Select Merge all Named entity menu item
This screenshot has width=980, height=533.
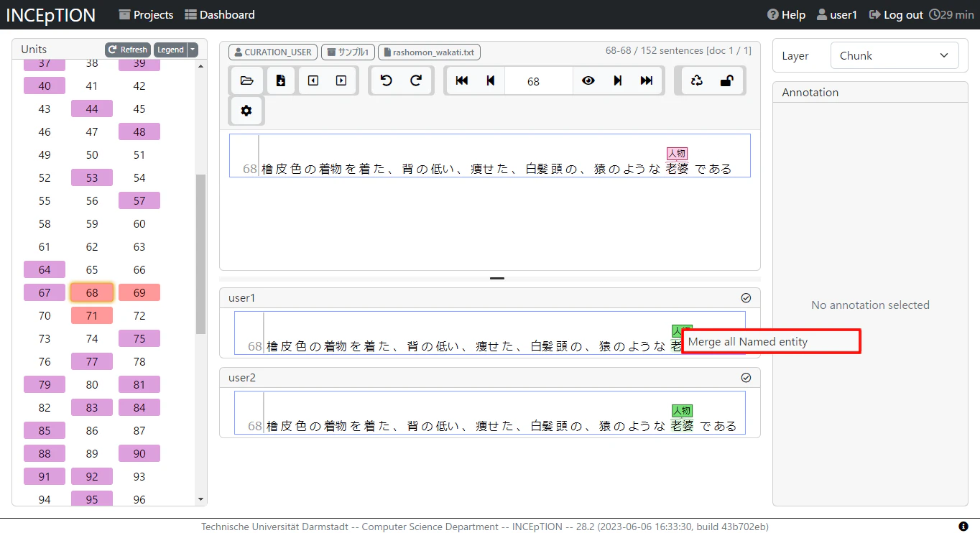click(x=771, y=341)
